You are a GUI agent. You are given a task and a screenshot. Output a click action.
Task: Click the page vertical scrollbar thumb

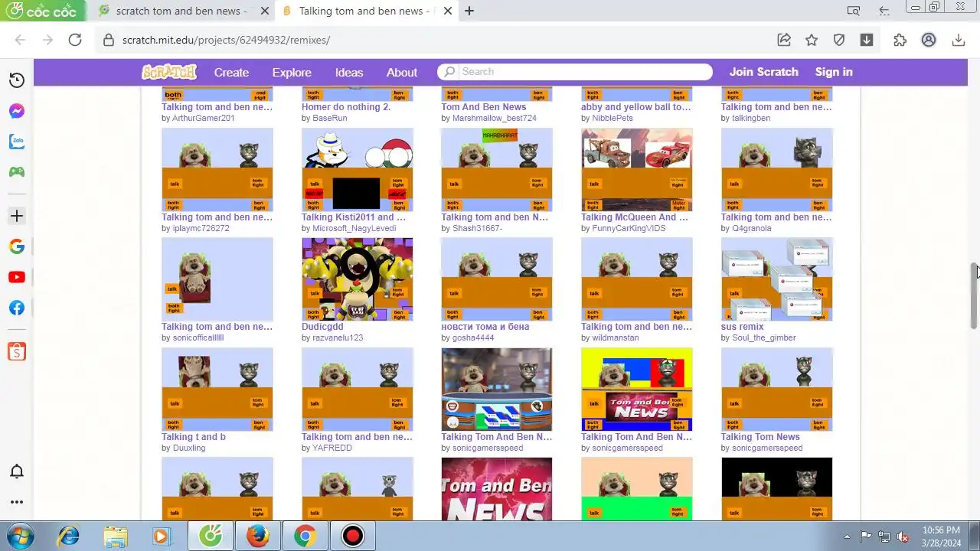(x=974, y=297)
